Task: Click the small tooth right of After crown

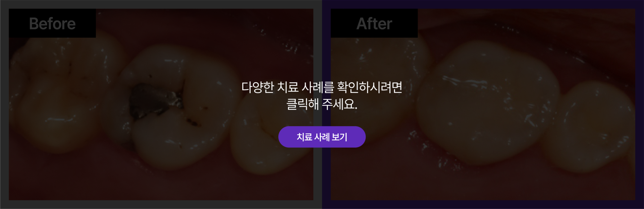Action: [x=590, y=127]
